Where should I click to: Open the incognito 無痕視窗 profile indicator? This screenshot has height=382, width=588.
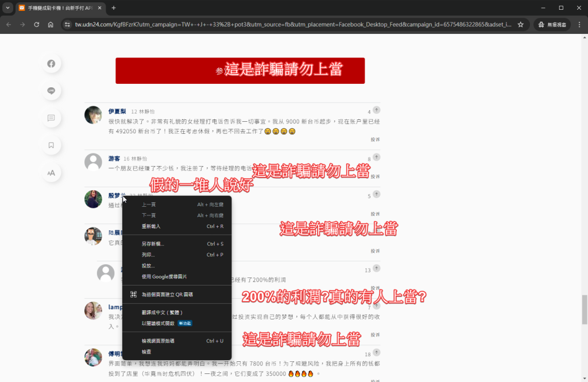[x=551, y=25]
